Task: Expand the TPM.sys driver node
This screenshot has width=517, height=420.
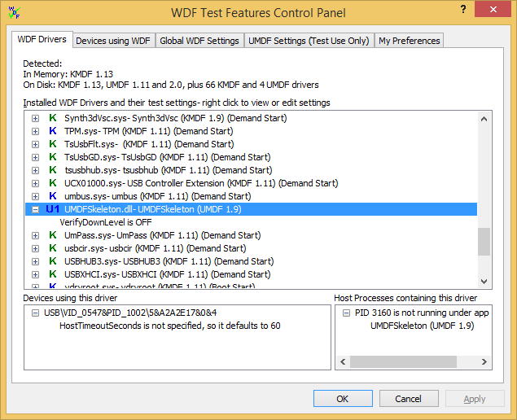Action: click(35, 132)
